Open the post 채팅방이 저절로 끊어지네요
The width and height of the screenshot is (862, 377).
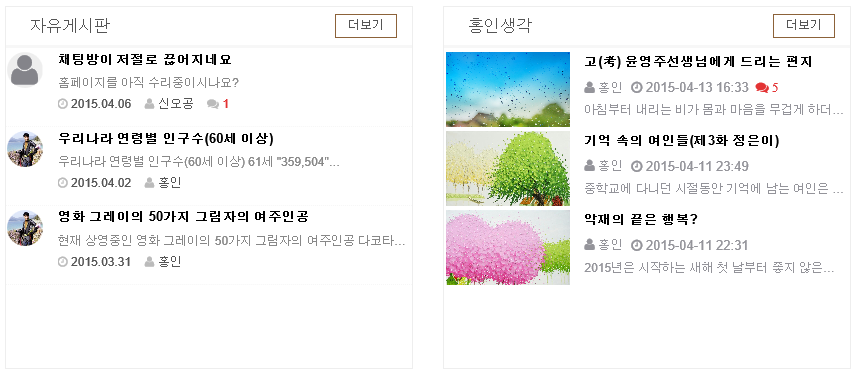click(x=145, y=59)
